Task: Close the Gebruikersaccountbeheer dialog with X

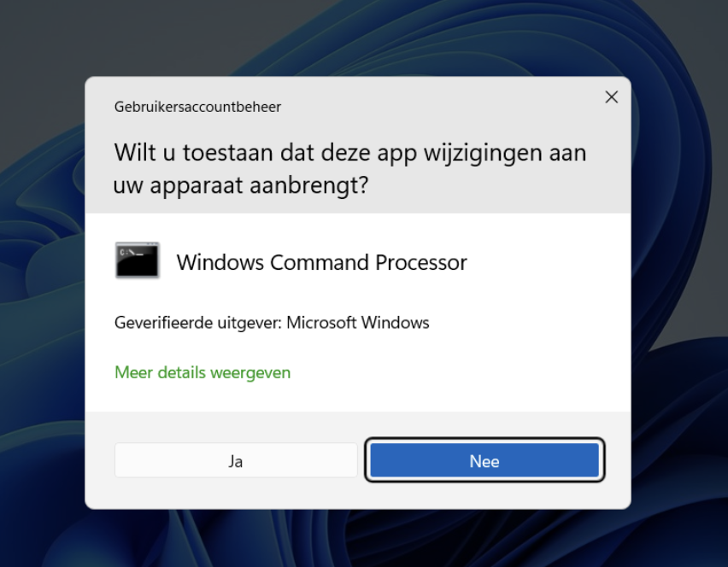Action: pyautogui.click(x=612, y=97)
